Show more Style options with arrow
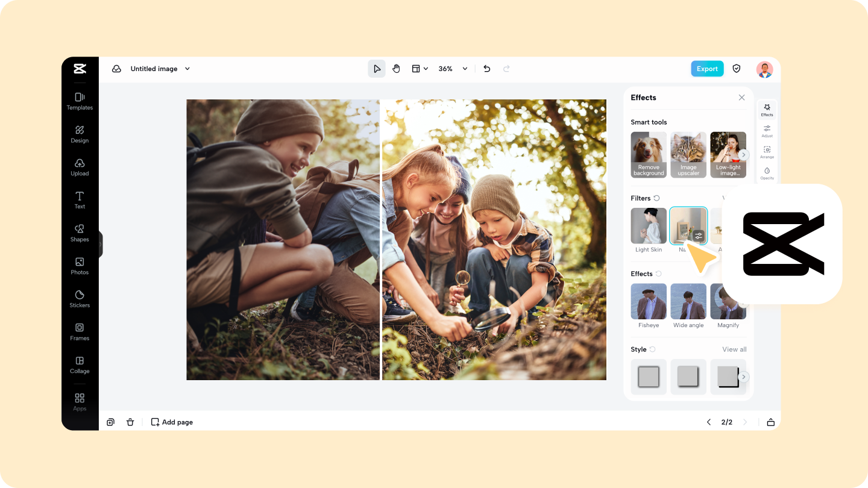 click(744, 377)
